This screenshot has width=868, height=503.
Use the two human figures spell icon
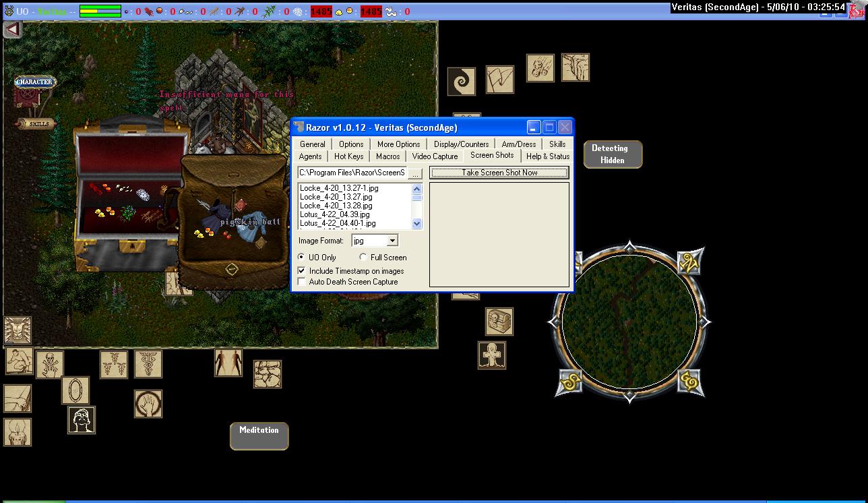[x=228, y=362]
